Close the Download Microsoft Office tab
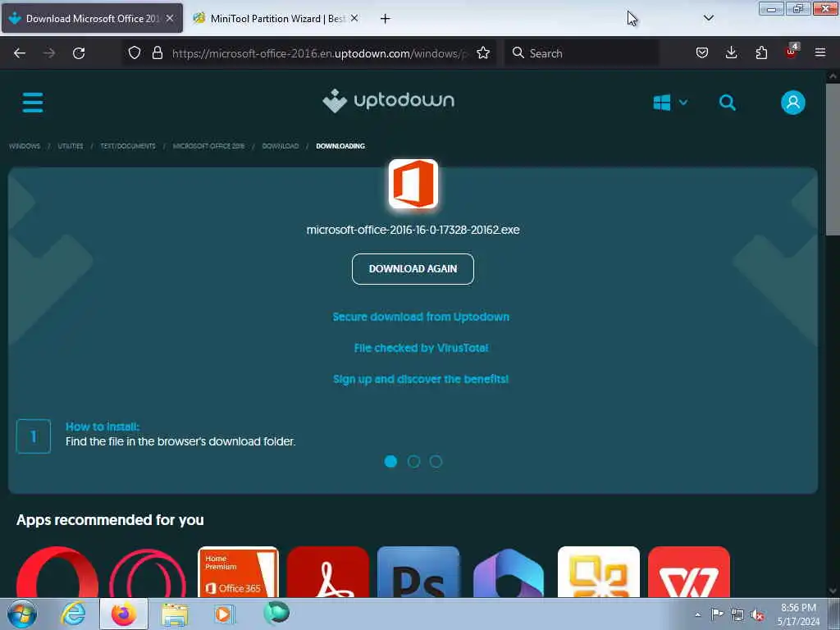This screenshot has width=840, height=630. coord(170,18)
